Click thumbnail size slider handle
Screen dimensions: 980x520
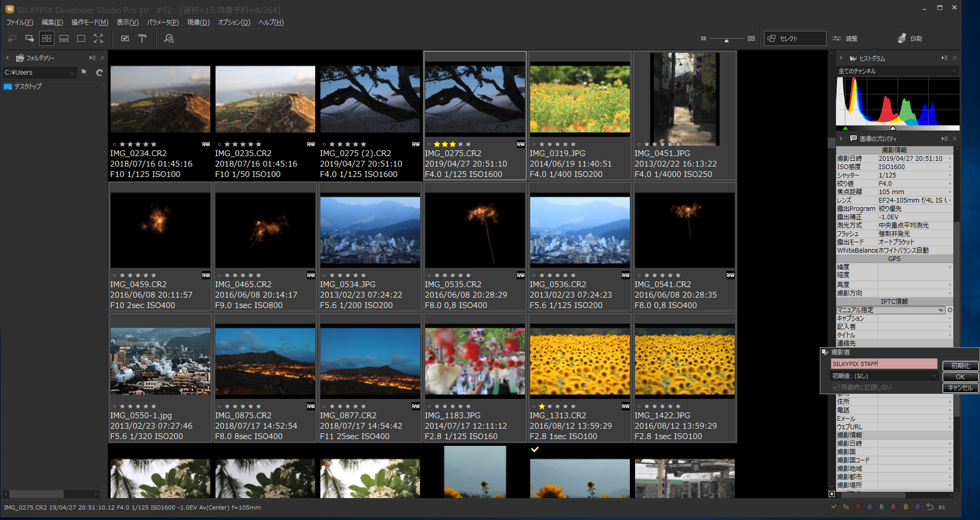point(726,40)
